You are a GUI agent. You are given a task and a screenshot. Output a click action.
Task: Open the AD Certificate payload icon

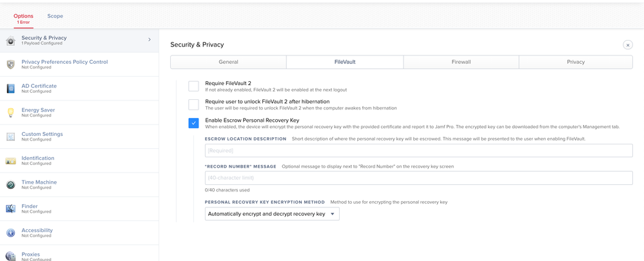(x=11, y=89)
